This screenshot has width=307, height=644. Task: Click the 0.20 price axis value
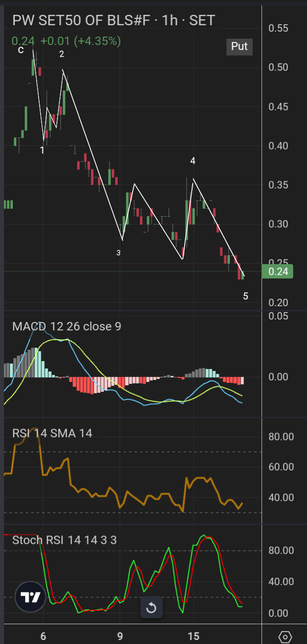(278, 302)
